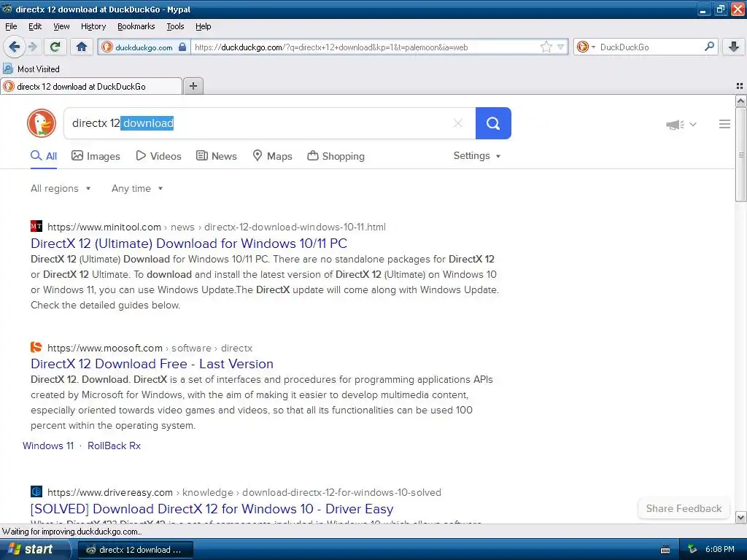Switch to News results
Image resolution: width=747 pixels, height=560 pixels.
pyautogui.click(x=217, y=156)
